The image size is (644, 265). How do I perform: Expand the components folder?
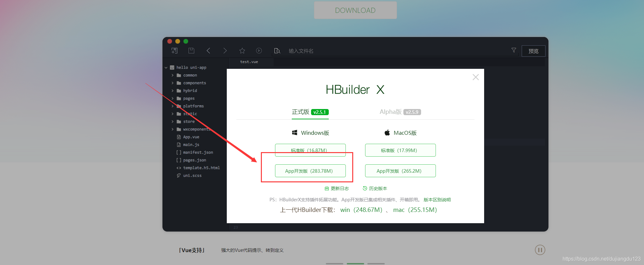coord(172,83)
